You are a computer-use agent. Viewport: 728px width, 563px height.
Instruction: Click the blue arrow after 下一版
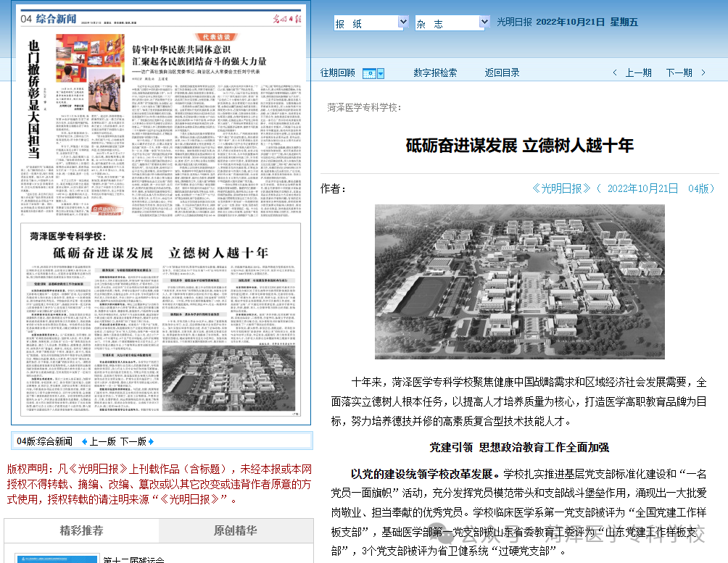(x=151, y=441)
